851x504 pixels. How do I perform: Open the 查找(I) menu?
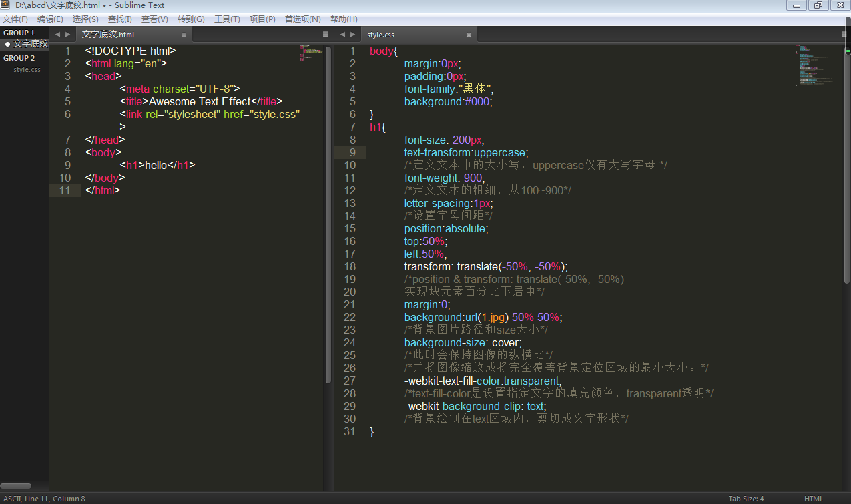click(x=120, y=19)
